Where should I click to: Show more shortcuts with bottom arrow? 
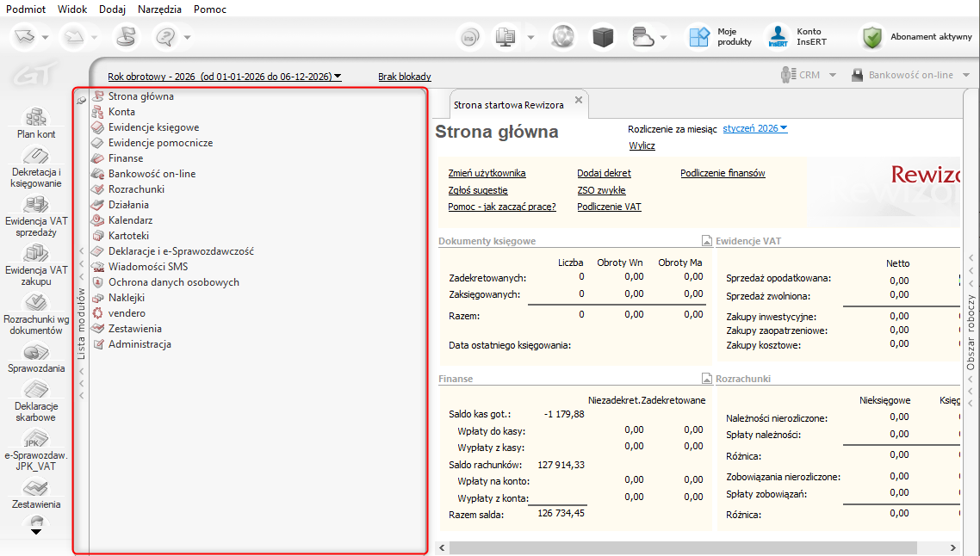point(36,532)
